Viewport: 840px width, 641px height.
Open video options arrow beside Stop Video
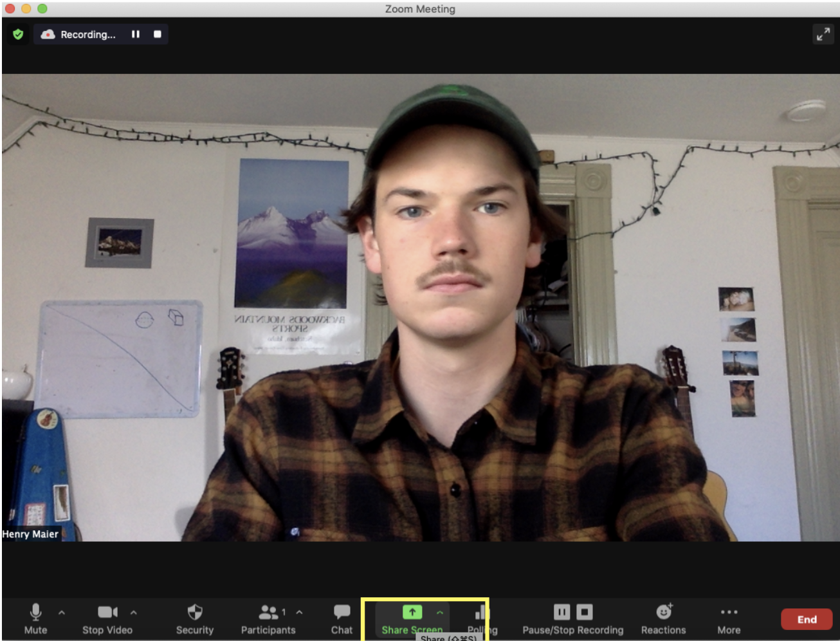point(134,613)
